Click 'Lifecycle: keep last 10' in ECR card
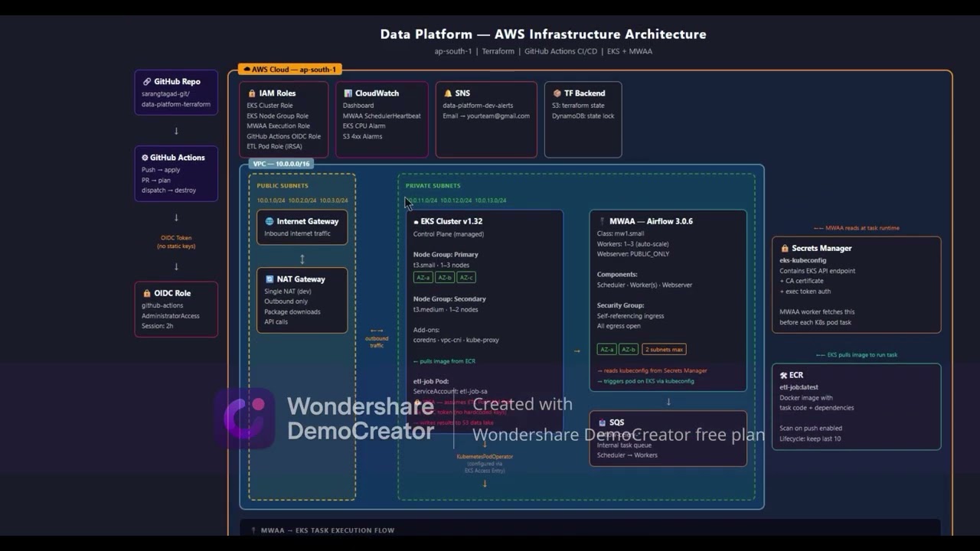980x551 pixels. [x=810, y=439]
